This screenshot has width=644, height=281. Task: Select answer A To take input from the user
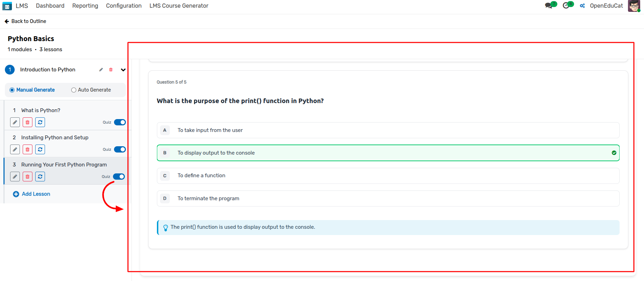[x=388, y=130]
